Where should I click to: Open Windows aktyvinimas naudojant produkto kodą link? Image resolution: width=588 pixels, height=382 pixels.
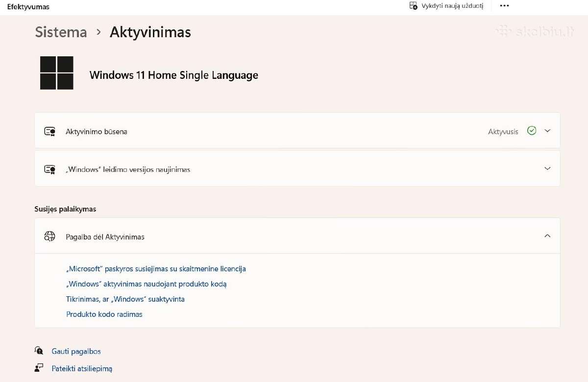(146, 284)
